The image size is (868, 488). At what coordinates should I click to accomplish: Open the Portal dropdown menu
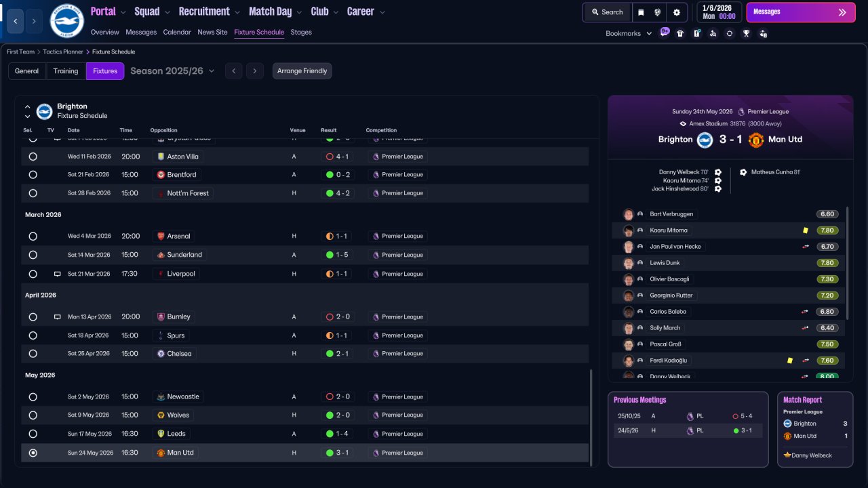pyautogui.click(x=108, y=12)
